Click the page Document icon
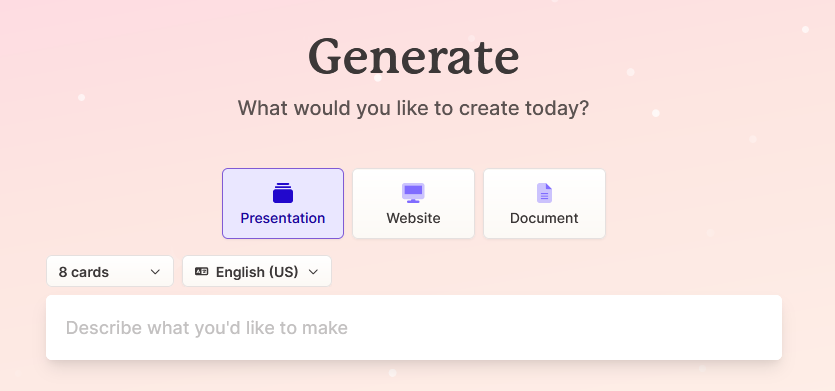Screen dimensions: 835x391 tap(544, 193)
